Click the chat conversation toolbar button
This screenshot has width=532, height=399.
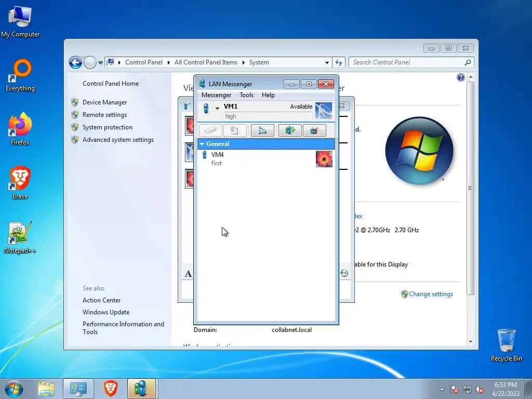[210, 130]
